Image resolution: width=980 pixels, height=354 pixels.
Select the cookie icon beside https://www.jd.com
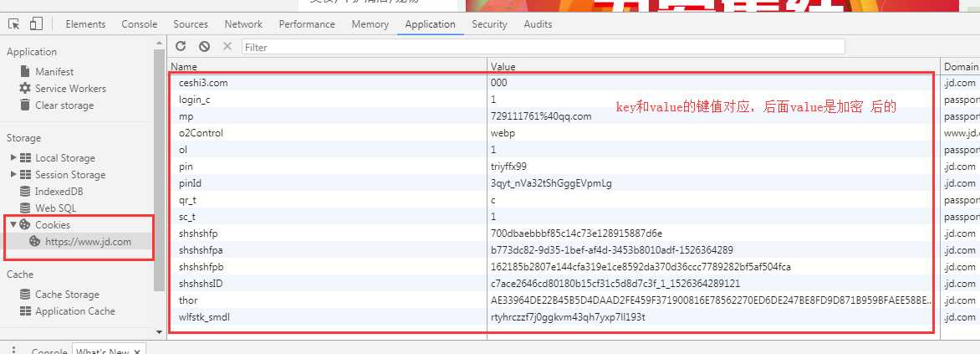(35, 241)
